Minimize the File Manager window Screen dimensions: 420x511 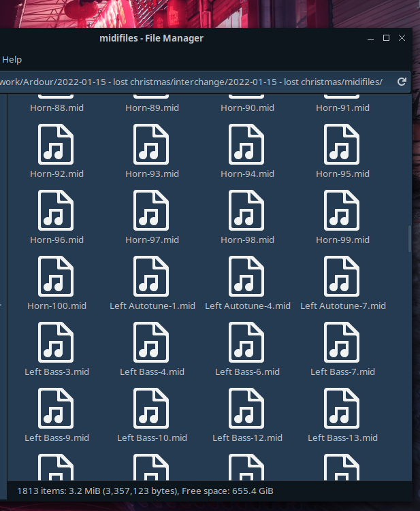[x=368, y=38]
